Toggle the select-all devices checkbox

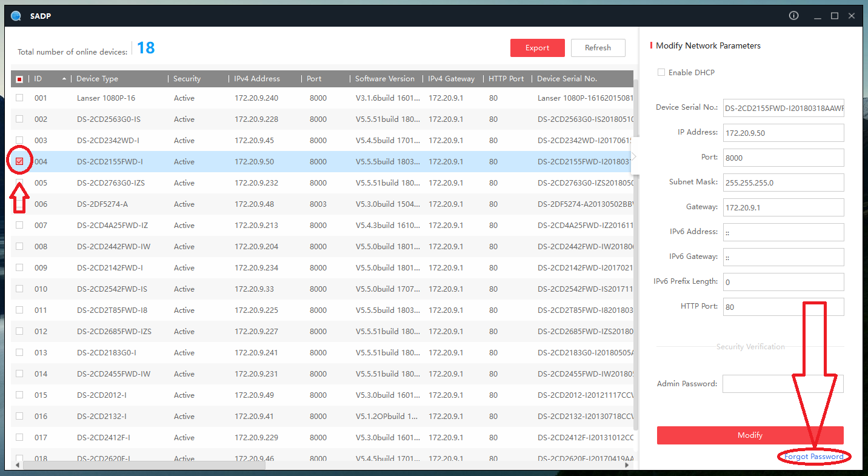19,79
